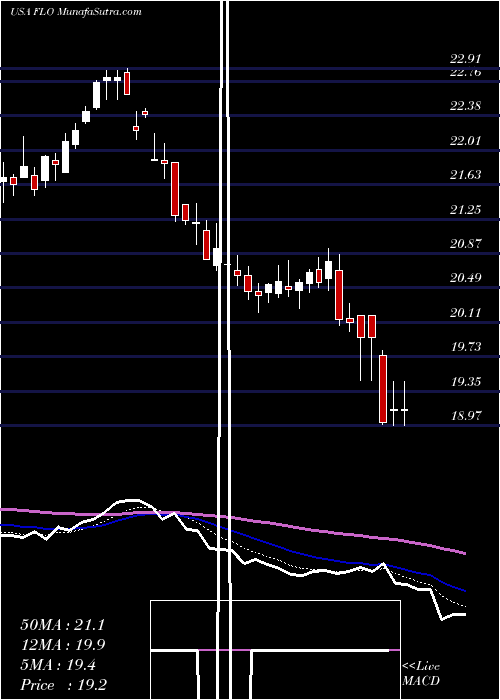Click the 22.91 price level label
This screenshot has height=700, width=500.
(466, 59)
